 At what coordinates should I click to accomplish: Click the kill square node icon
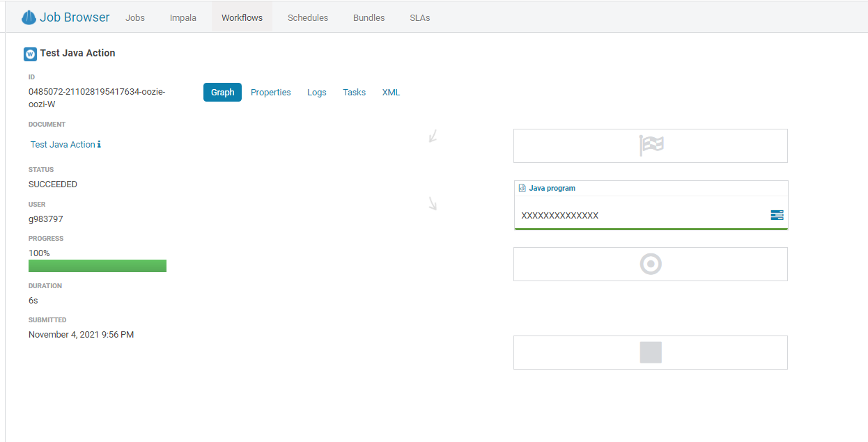click(650, 352)
